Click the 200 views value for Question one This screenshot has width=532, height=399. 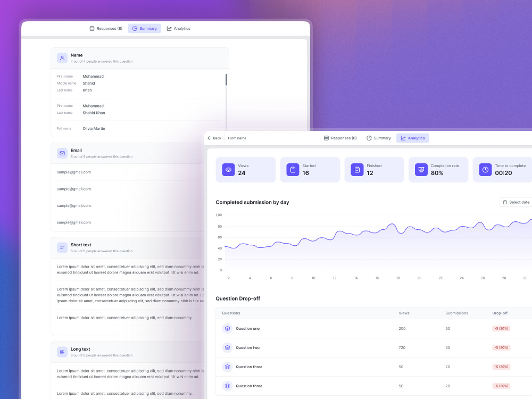pos(402,328)
